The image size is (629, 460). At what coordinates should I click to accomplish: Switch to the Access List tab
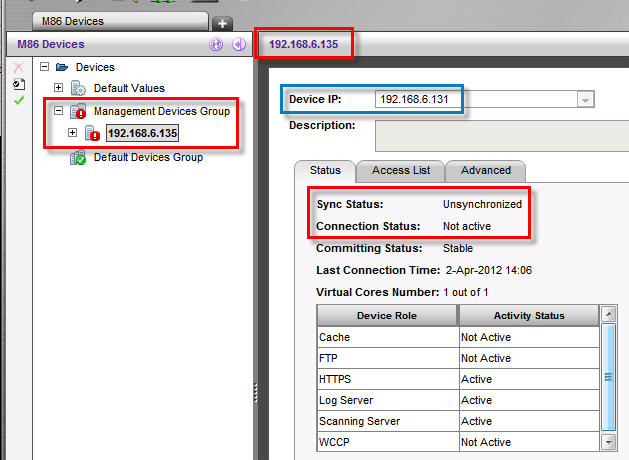click(399, 170)
